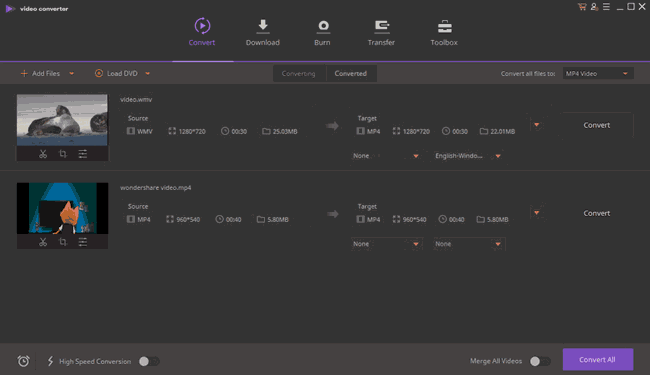Click the file name wondershare video.mp4
The image size is (650, 375).
[155, 188]
